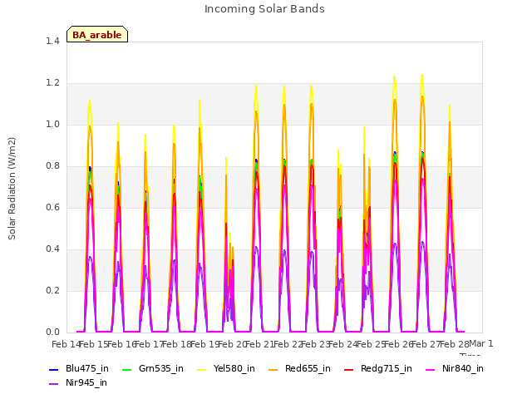Click the Yel580_in legend label
This screenshot has width=532, height=399.
point(234,368)
